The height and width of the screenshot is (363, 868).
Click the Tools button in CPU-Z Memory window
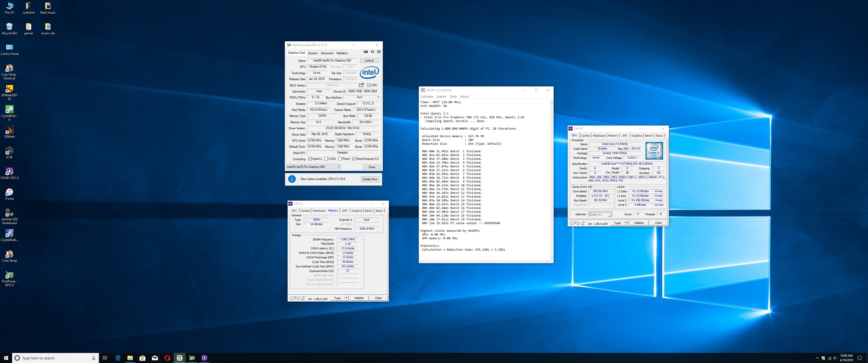tap(337, 298)
